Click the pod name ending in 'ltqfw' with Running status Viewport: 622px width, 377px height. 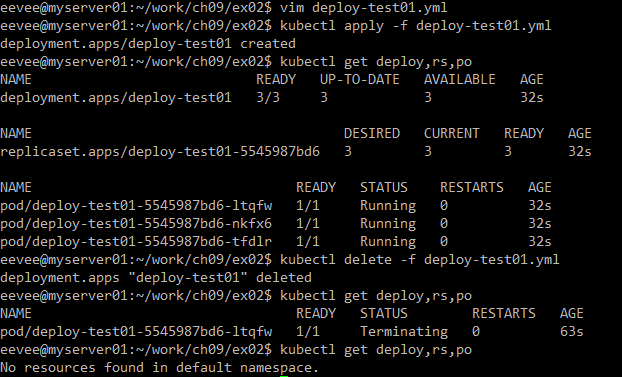tap(136, 206)
